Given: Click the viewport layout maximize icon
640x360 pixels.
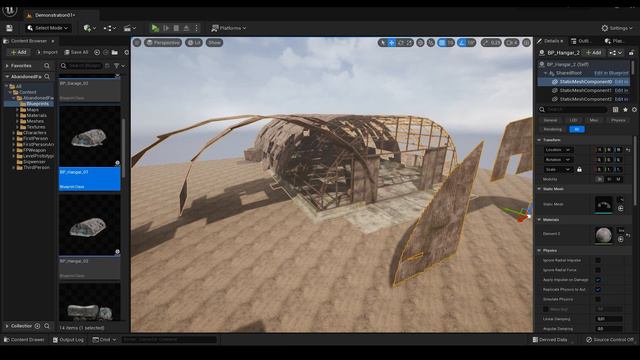Looking at the screenshot, I should tap(527, 42).
